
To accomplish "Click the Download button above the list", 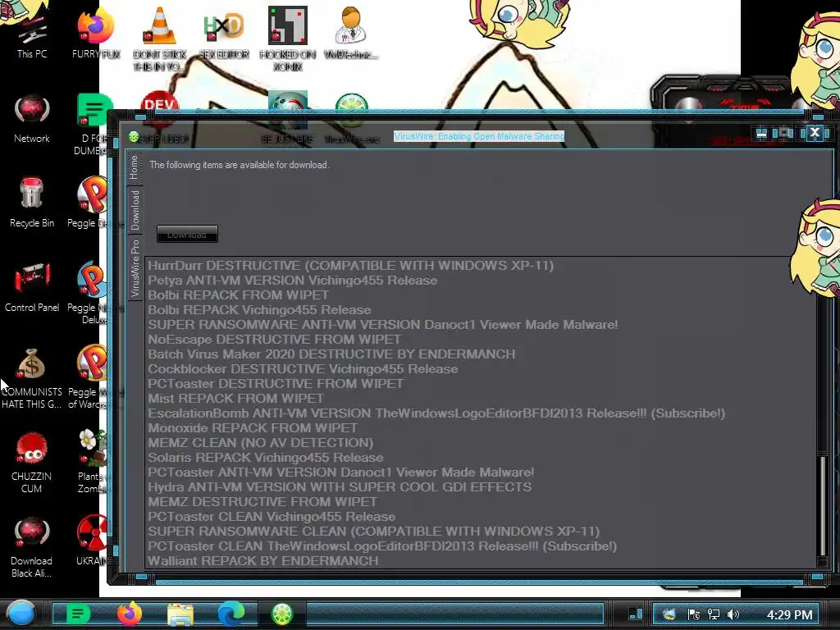I will (x=187, y=234).
